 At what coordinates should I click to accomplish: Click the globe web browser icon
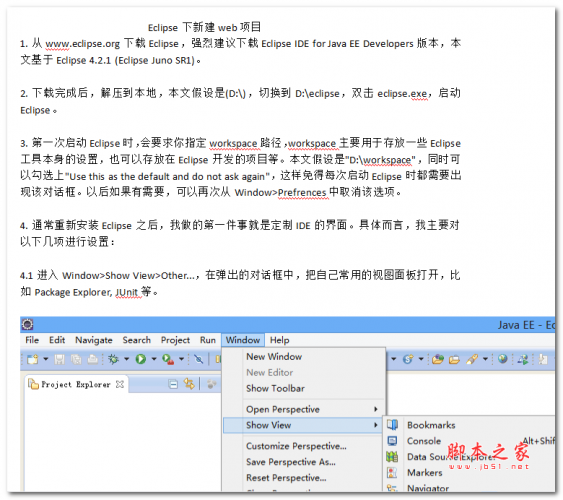[503, 359]
